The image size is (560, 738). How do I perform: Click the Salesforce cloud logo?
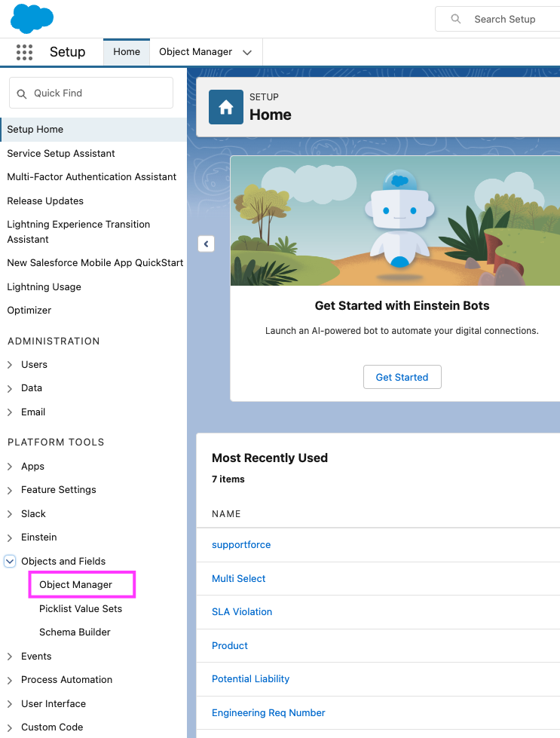32,18
